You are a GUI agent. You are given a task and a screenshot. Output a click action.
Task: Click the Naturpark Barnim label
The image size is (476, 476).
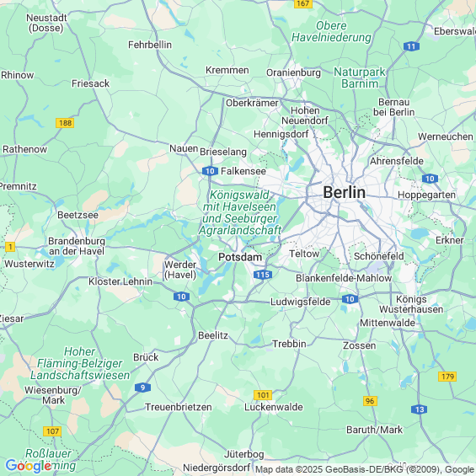pyautogui.click(x=360, y=78)
